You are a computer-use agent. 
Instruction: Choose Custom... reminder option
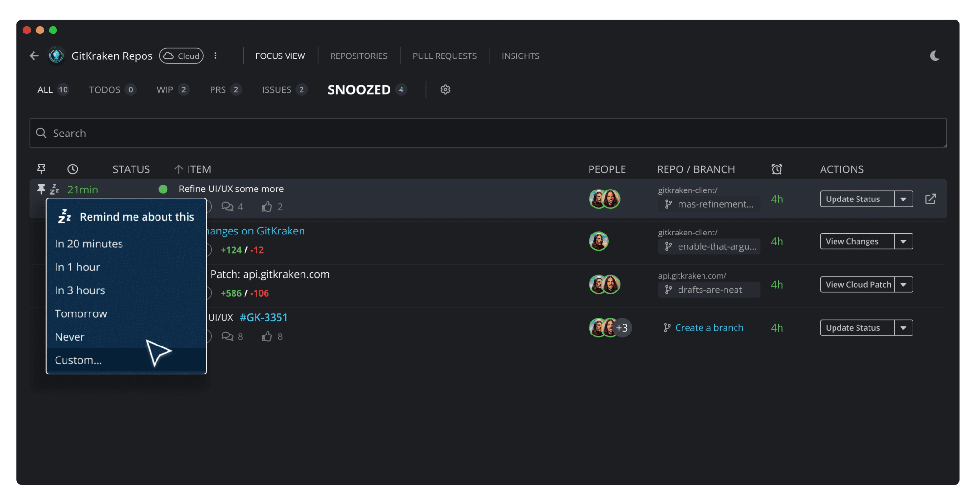(126, 360)
